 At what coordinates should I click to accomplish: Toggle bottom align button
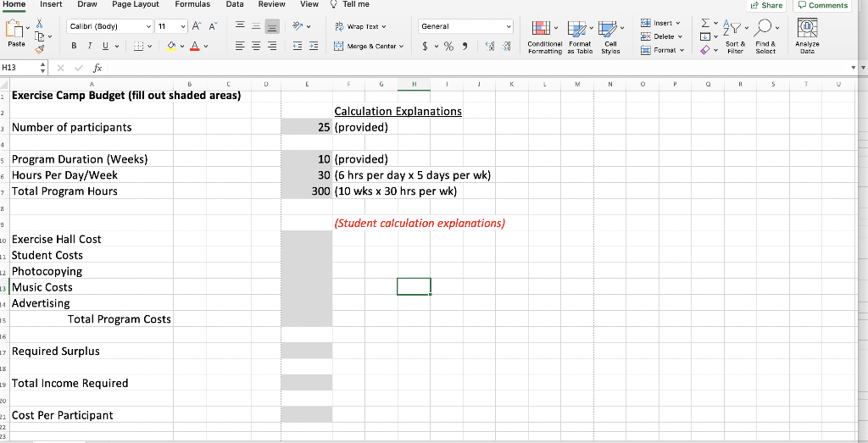(x=272, y=26)
